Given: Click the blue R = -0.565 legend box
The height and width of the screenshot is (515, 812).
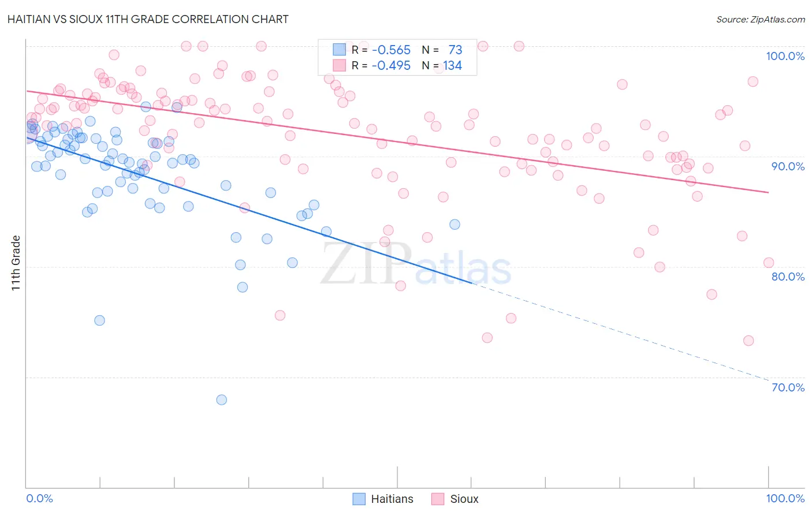Looking at the screenshot, I should point(339,50).
